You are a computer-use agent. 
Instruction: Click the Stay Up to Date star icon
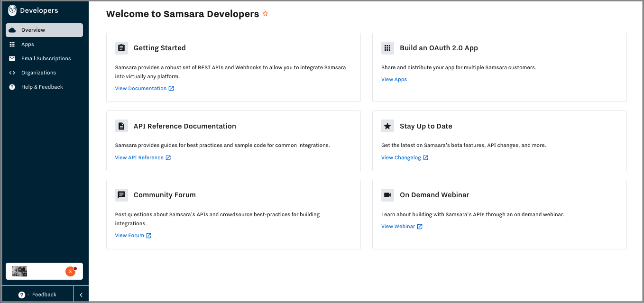387,126
